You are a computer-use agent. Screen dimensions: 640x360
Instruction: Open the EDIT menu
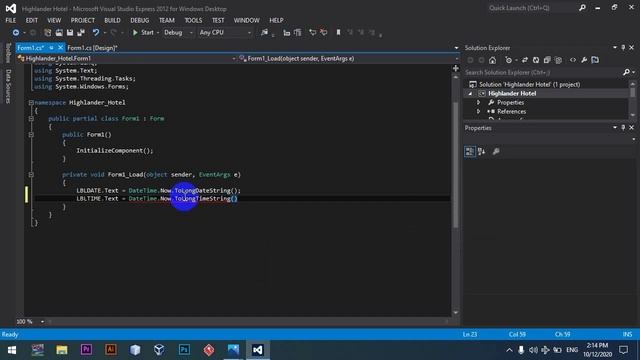tap(31, 20)
